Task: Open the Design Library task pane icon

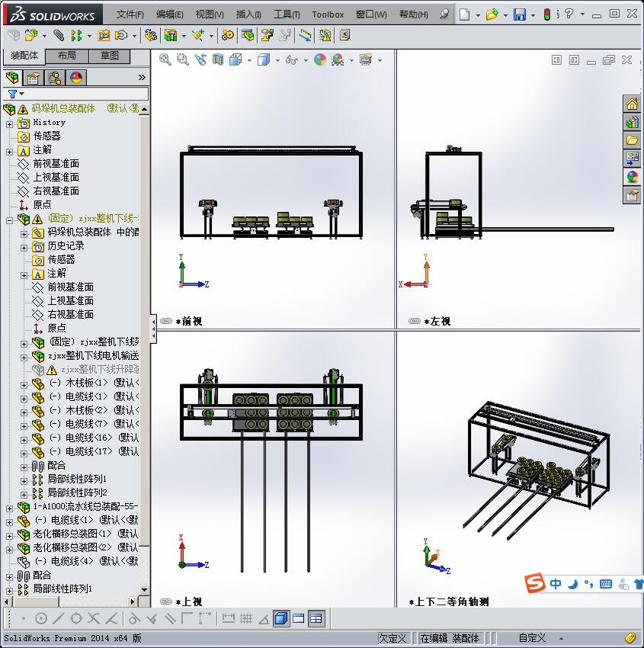Action: [632, 122]
